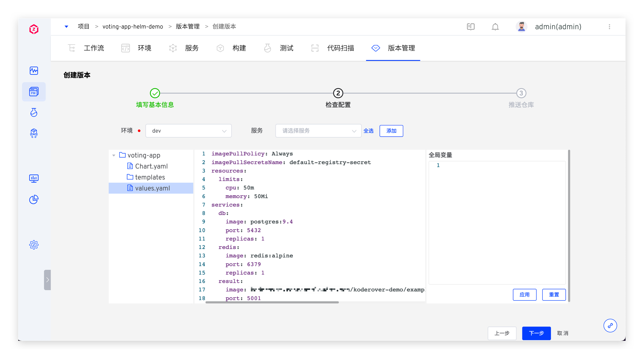Screen dimensions: 644x359
Task: Click the Zadig logo icon in sidebar
Action: click(34, 29)
